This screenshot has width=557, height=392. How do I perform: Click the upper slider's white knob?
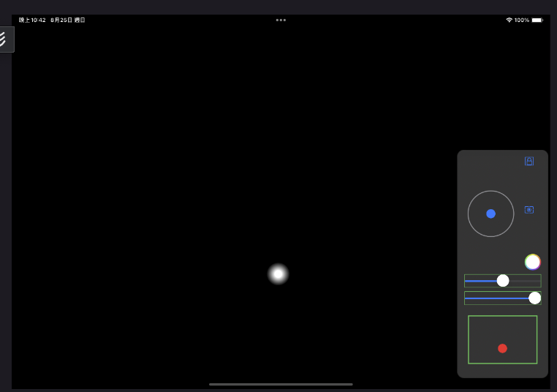(x=503, y=281)
